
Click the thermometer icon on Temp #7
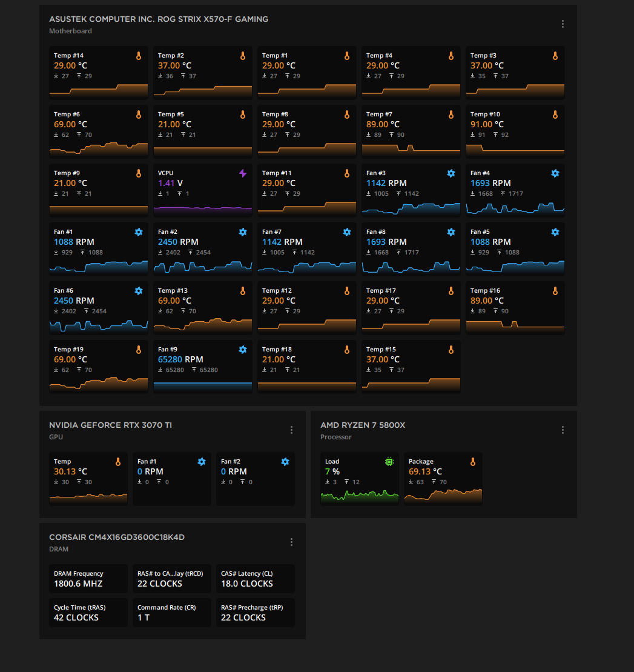(451, 115)
